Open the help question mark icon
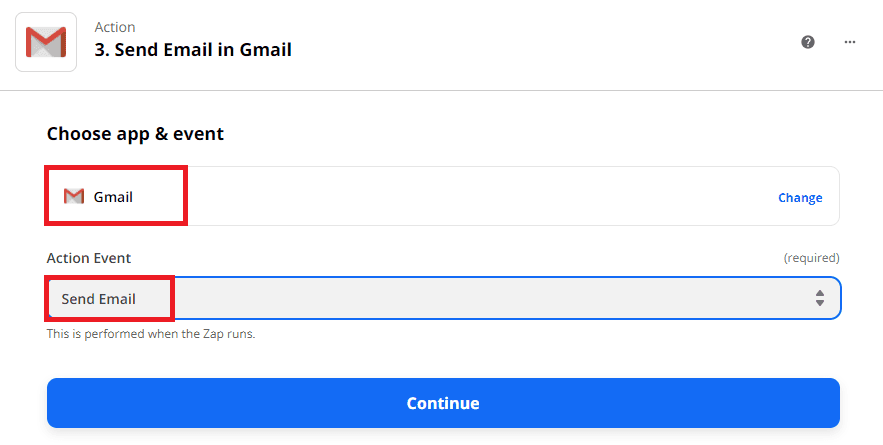This screenshot has height=445, width=883. pos(808,42)
